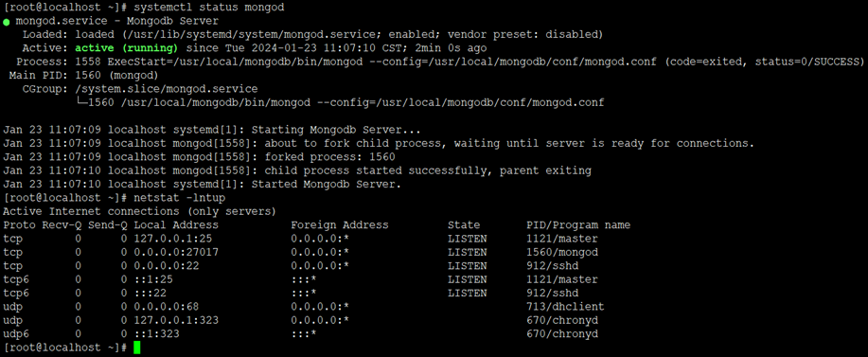Viewport: 868px width, 357px height.
Task: Click the green status dot beside mongod.service
Action: [x=6, y=22]
